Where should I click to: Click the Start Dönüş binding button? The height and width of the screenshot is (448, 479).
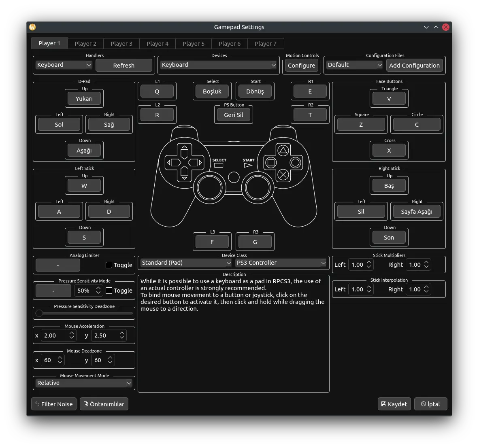[x=255, y=91]
